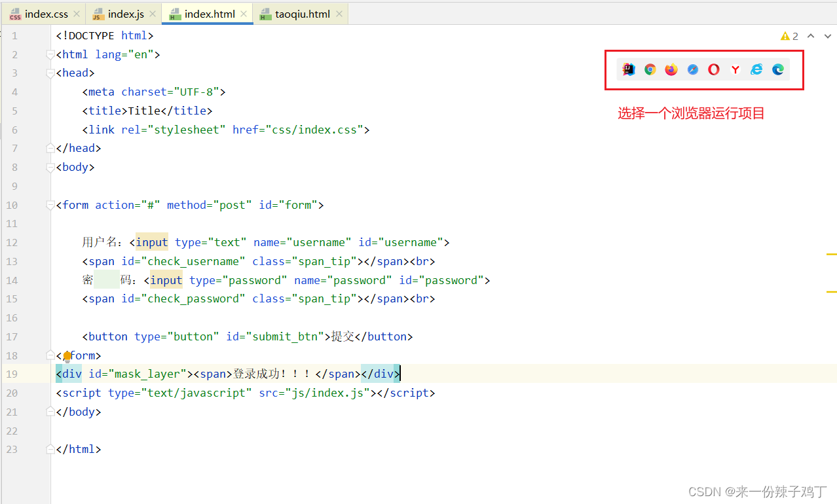Screen dimensions: 837x504
Task: Click the yellow warning triangle indicator
Action: (785, 36)
